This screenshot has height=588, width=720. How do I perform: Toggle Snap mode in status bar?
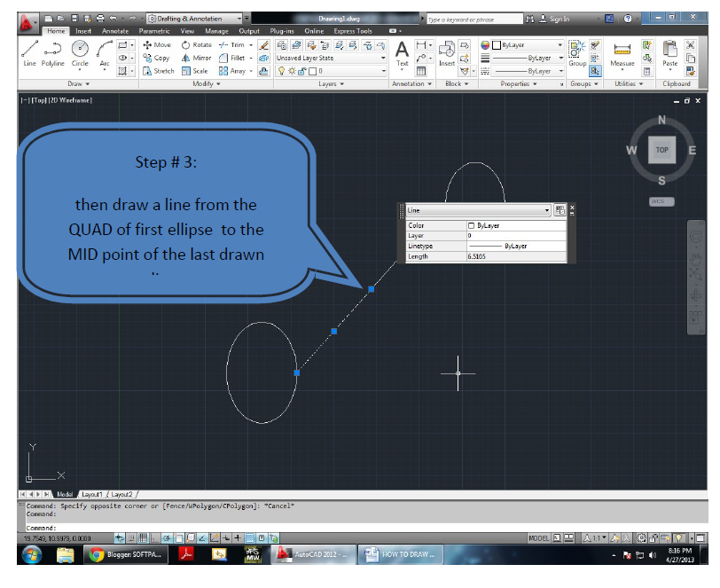pos(131,538)
